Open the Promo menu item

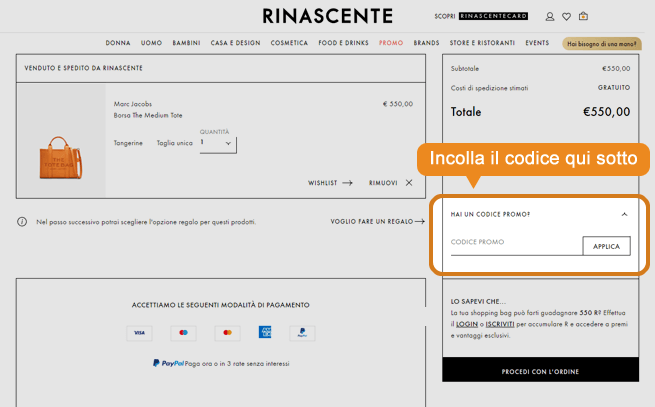[x=391, y=43]
